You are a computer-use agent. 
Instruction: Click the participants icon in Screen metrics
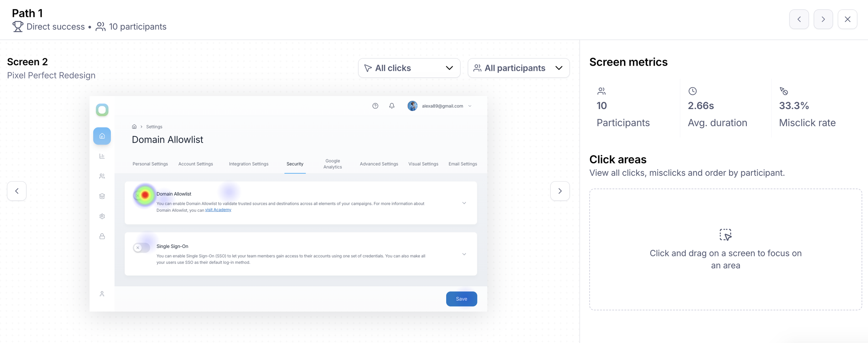[601, 91]
